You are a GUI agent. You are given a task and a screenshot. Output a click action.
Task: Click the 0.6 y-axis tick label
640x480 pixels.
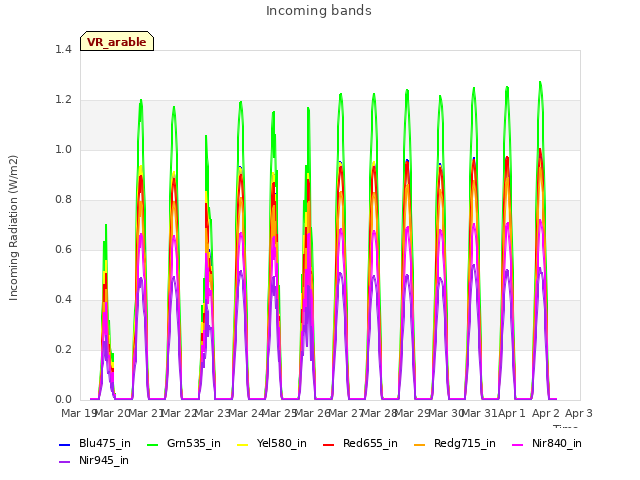63,250
